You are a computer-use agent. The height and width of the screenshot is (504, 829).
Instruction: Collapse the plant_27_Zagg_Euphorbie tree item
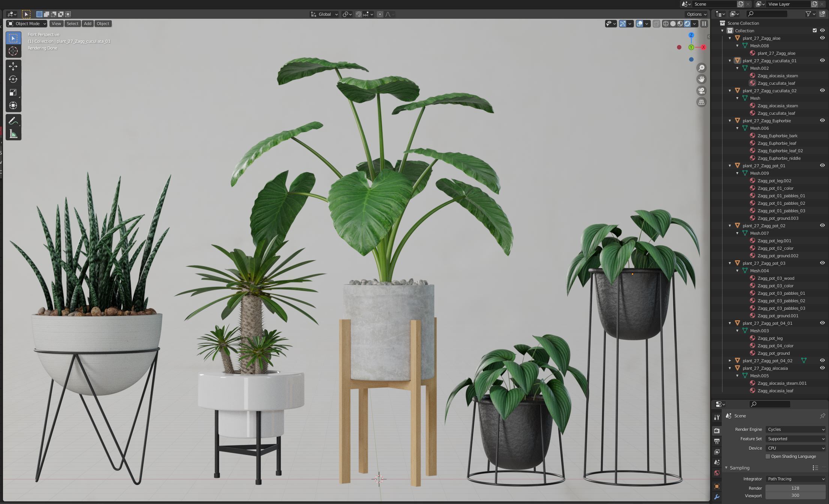point(730,120)
